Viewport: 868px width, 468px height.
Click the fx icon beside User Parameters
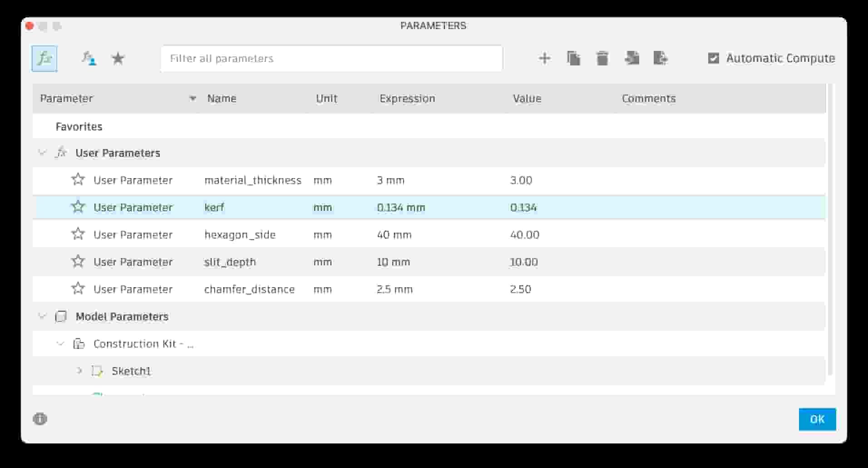(61, 153)
